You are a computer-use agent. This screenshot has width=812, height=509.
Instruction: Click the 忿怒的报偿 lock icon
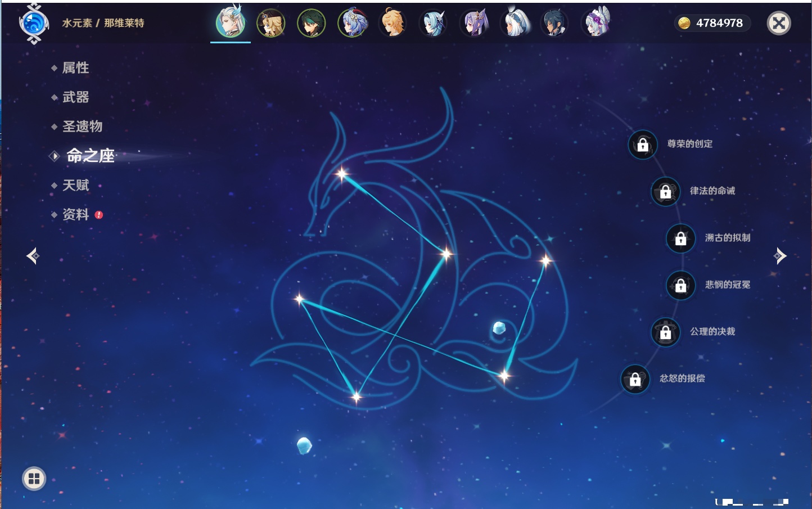point(635,380)
